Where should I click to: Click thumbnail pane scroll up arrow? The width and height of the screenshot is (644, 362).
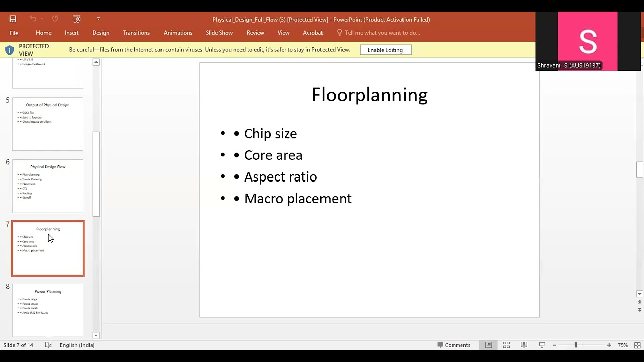[x=96, y=62]
